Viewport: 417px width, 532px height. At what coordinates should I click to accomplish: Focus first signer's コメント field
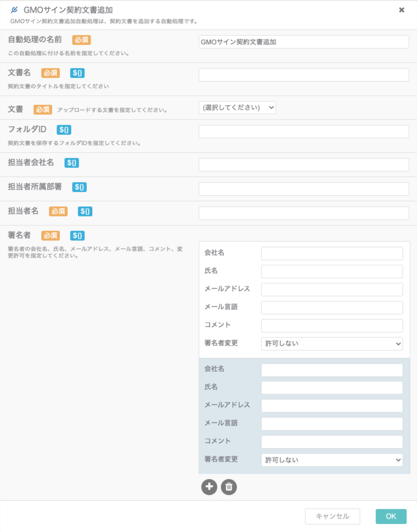click(x=332, y=326)
